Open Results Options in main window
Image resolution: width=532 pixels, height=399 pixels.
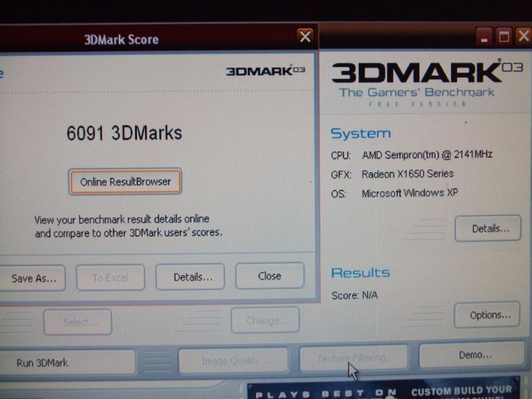point(487,315)
